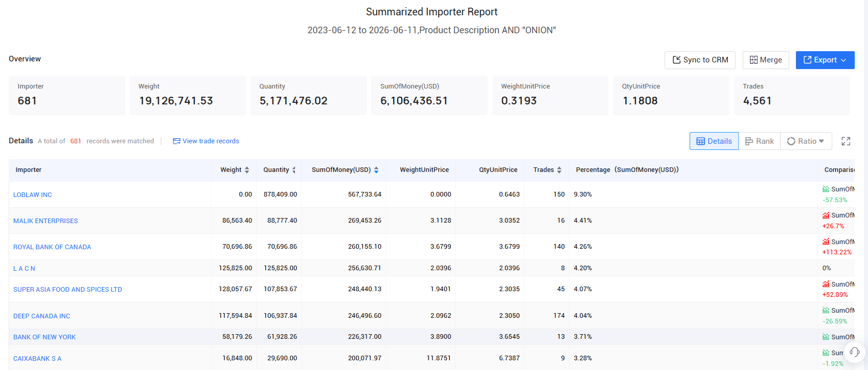Click the 681 records matched count

pyautogui.click(x=76, y=141)
